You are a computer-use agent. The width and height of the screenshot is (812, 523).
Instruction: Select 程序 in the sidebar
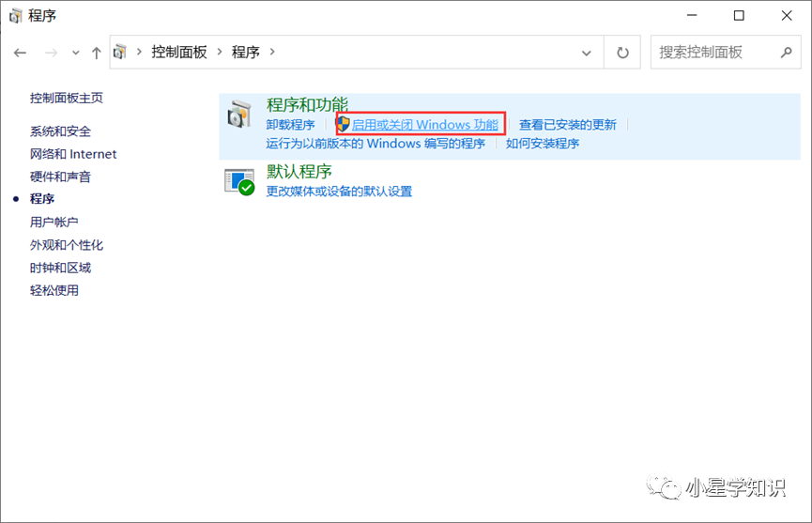(42, 199)
